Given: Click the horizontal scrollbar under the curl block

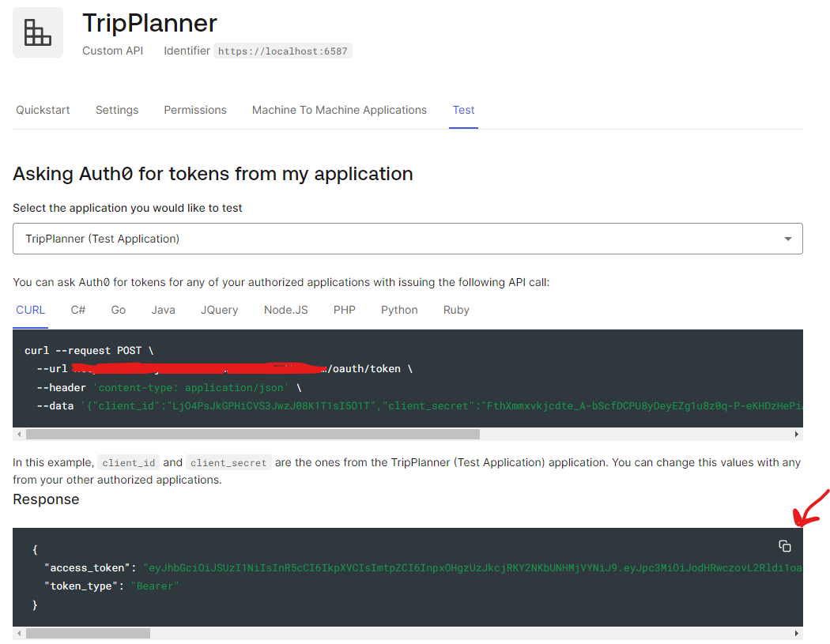Looking at the screenshot, I should [x=253, y=434].
